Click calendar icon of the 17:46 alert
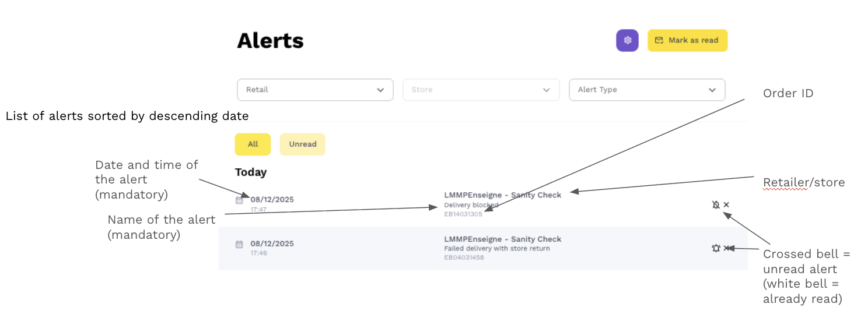Image resolution: width=868 pixels, height=318 pixels. coord(239,245)
